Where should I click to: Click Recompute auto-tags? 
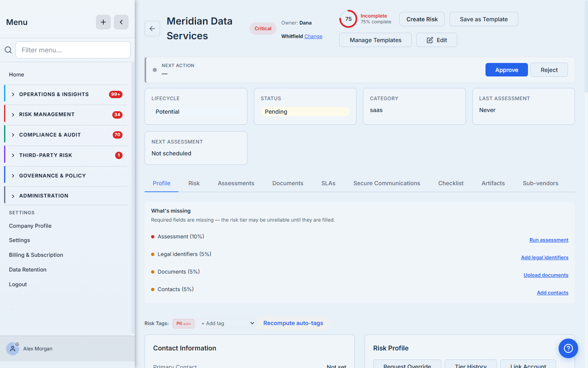[x=293, y=323]
